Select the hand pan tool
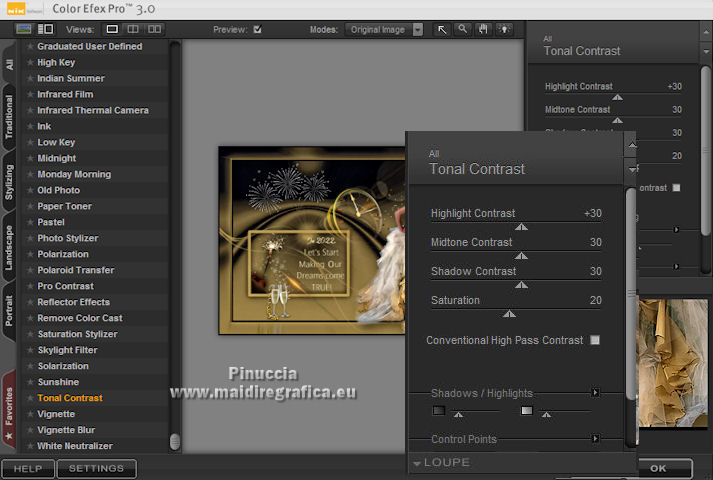This screenshot has height=480, width=713. [483, 30]
